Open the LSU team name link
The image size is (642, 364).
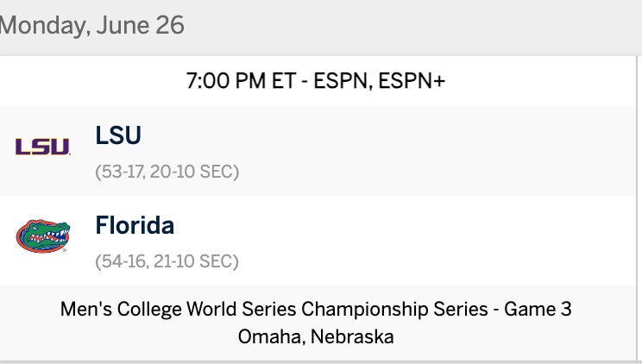pos(118,135)
